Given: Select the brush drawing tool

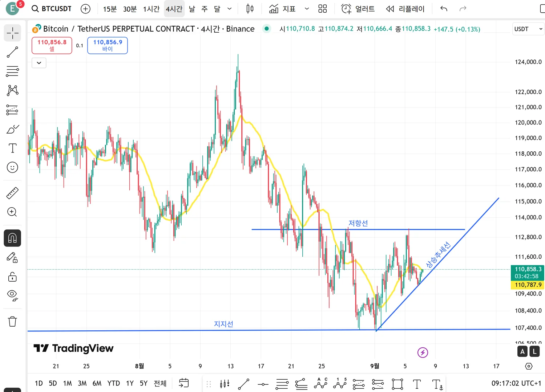Looking at the screenshot, I should pyautogui.click(x=12, y=129).
